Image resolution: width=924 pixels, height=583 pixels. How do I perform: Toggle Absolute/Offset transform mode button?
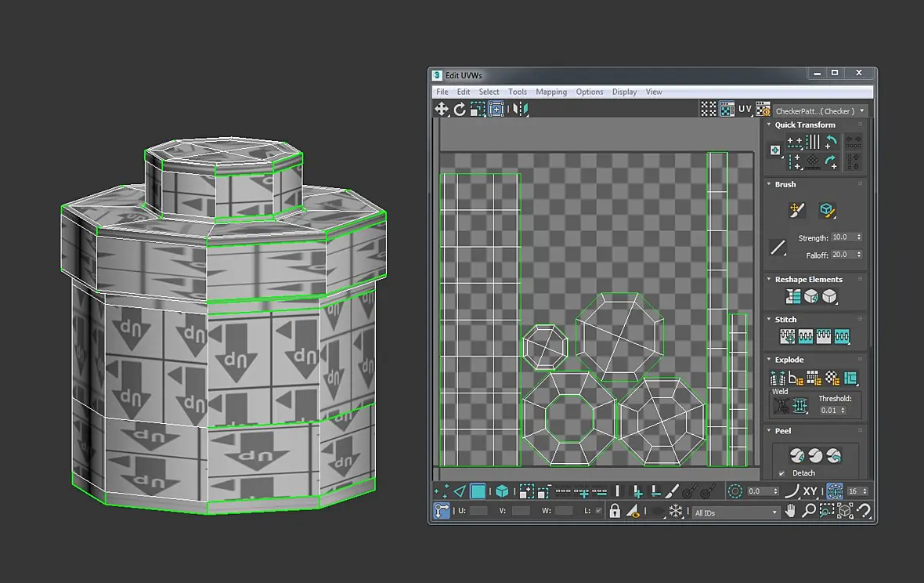442,510
